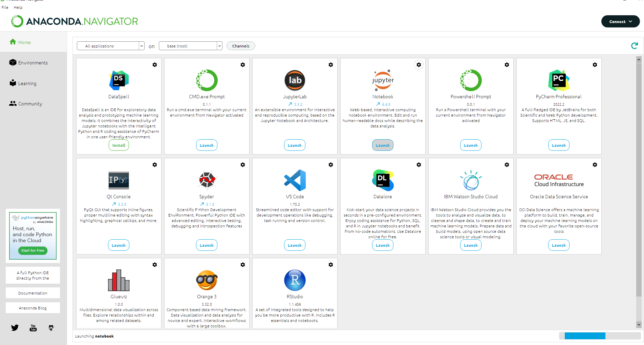Open Spyder gear options
644x345 pixels.
pyautogui.click(x=243, y=165)
